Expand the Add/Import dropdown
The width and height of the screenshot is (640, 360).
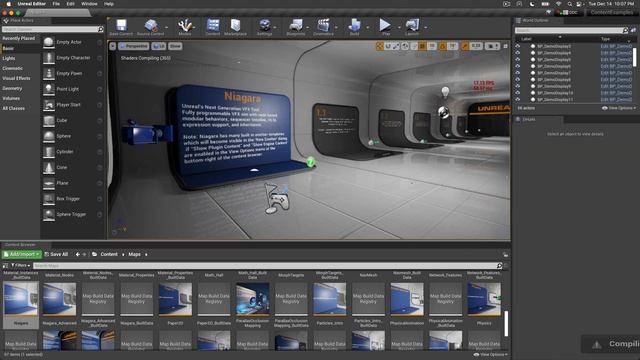tap(22, 254)
